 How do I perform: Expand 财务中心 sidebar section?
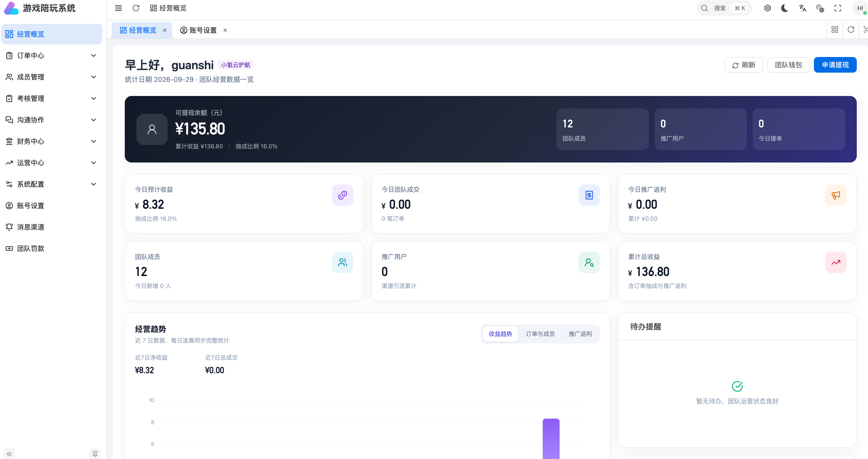(52, 141)
